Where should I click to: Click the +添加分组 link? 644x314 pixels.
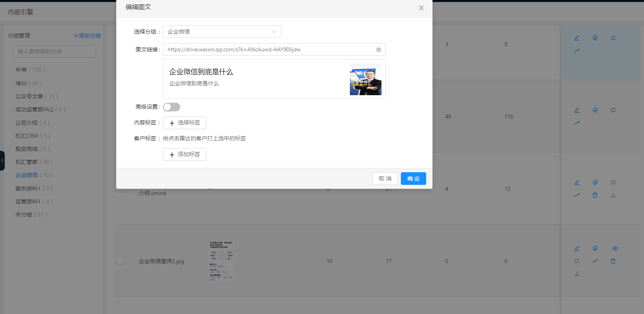click(87, 36)
